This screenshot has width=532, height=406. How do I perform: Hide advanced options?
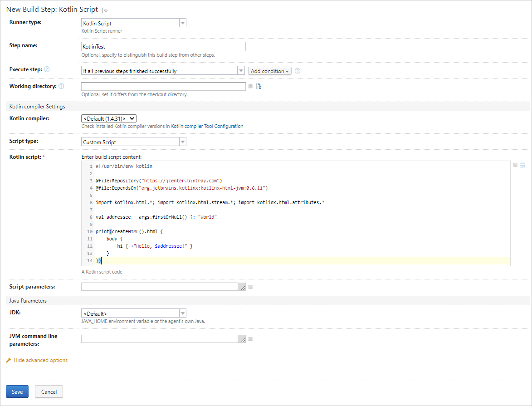pos(40,360)
